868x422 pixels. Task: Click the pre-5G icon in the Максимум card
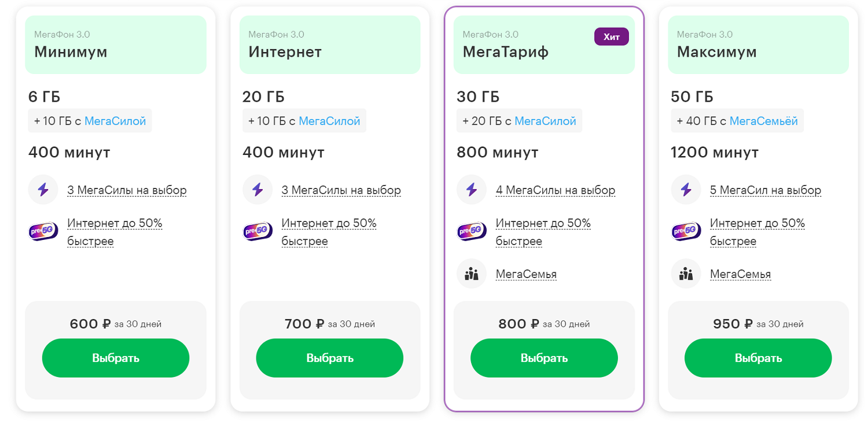click(686, 231)
